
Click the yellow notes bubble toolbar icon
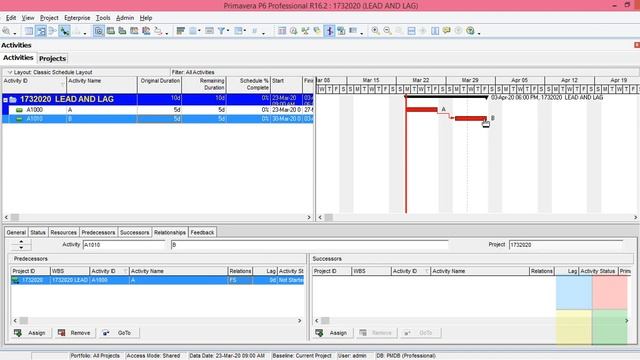tap(447, 31)
